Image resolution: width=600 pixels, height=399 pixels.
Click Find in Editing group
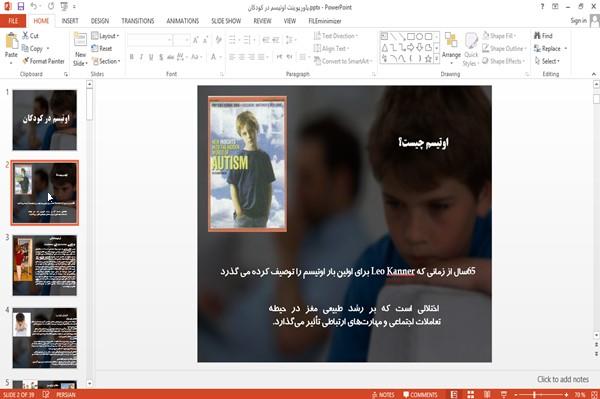[x=543, y=36]
